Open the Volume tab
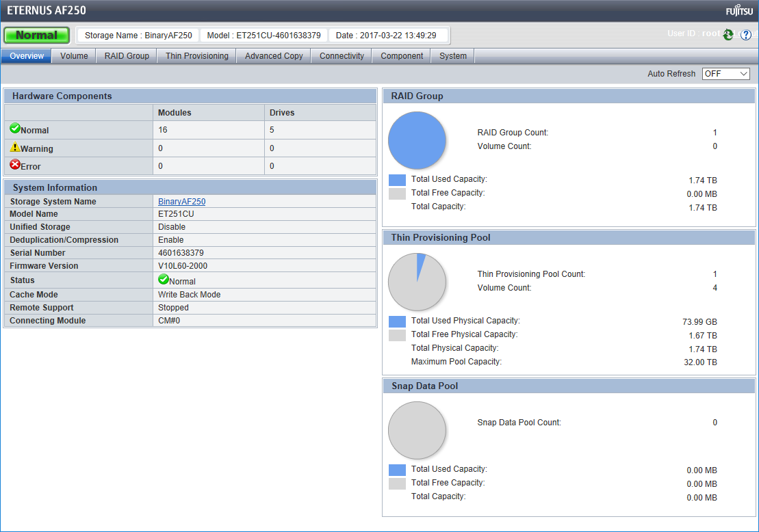The width and height of the screenshot is (759, 532). [x=74, y=56]
